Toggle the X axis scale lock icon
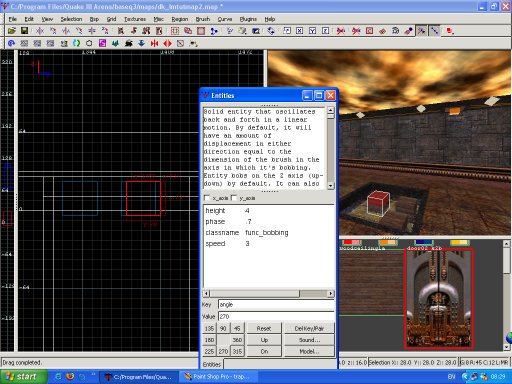512x384 pixels. [x=299, y=31]
